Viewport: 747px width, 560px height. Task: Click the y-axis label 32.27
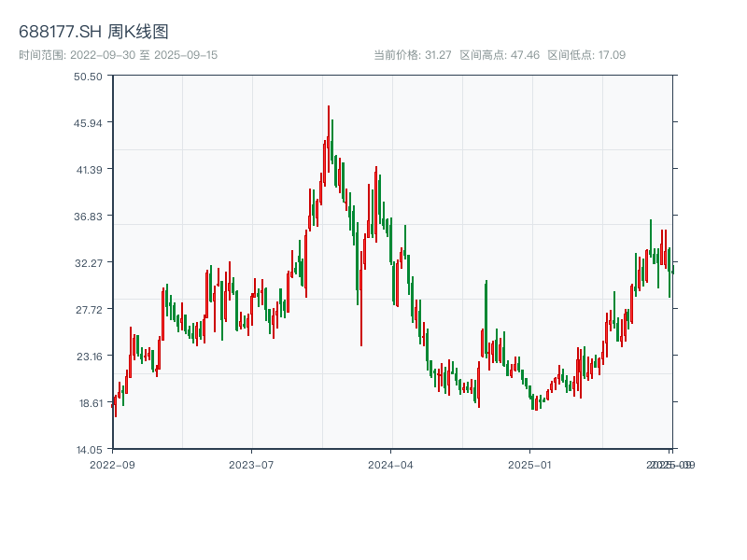pyautogui.click(x=89, y=263)
